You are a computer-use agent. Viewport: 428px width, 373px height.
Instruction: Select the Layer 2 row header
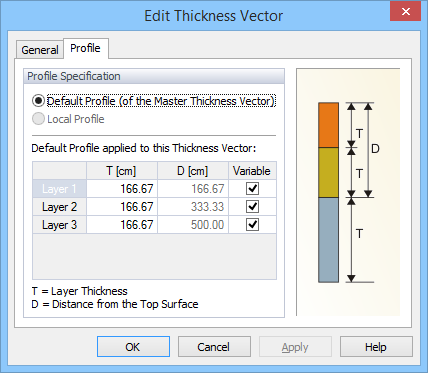[60, 207]
